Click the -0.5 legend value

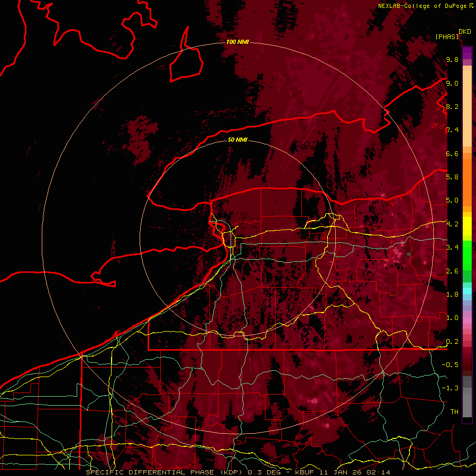450,365
